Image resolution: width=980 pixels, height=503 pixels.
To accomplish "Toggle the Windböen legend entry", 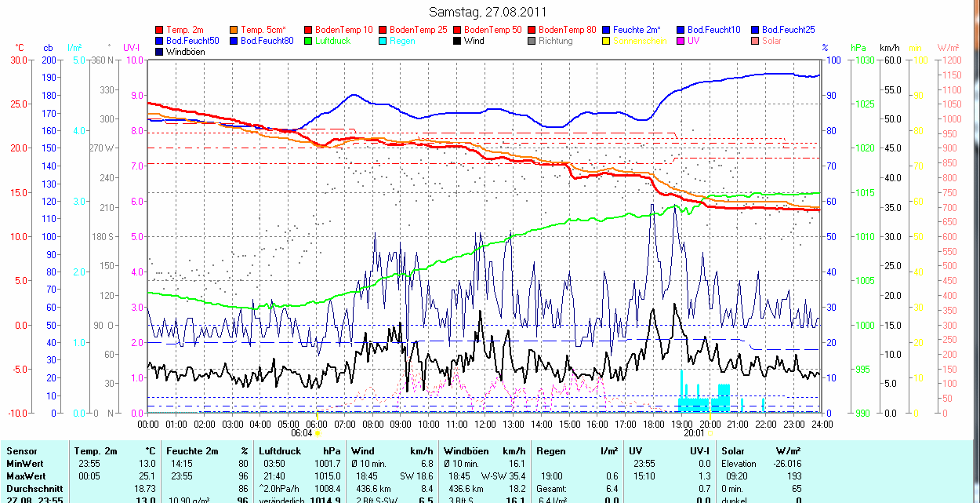I will click(186, 52).
